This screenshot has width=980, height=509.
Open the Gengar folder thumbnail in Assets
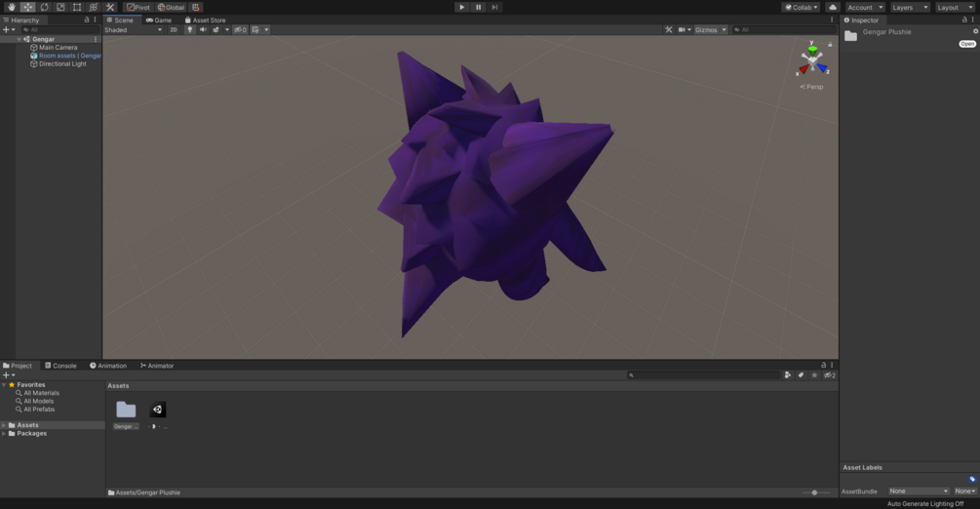(126, 411)
